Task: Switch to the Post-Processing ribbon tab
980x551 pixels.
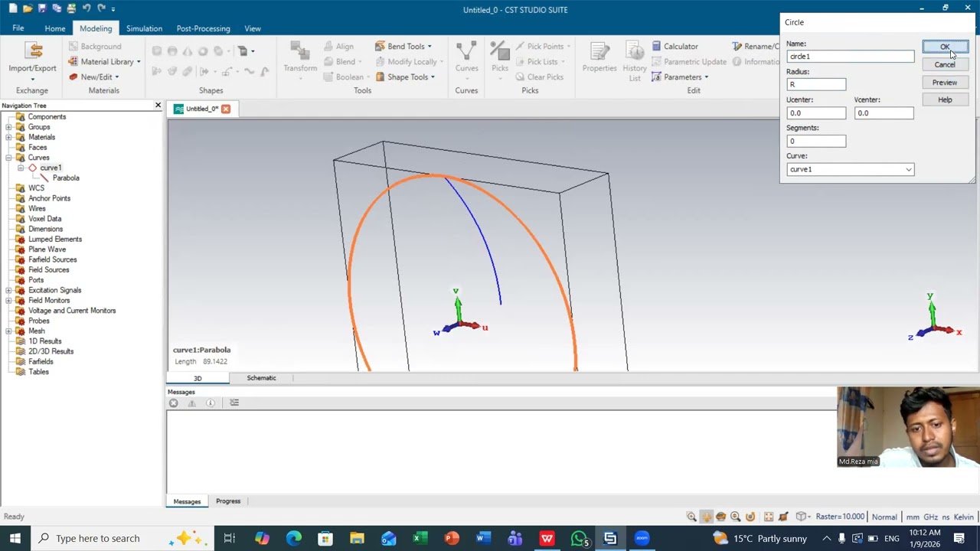Action: click(x=203, y=28)
